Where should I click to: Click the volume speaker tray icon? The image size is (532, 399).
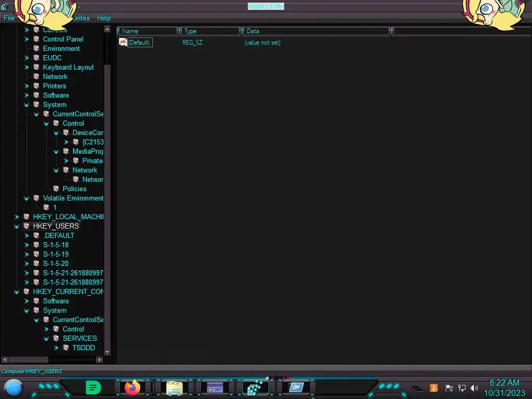click(474, 388)
